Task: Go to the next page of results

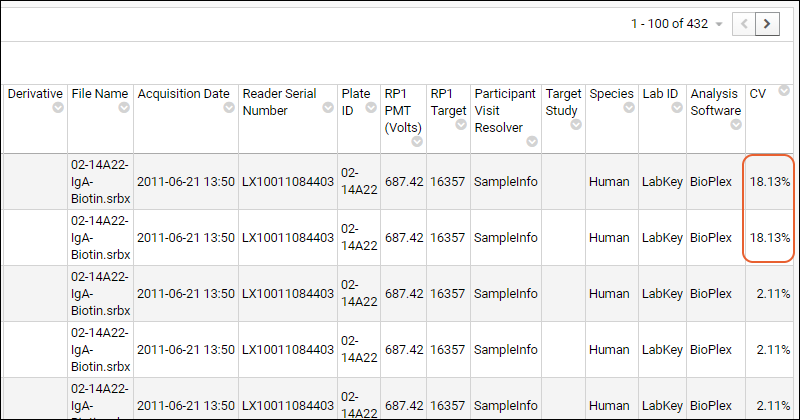Action: [x=767, y=24]
